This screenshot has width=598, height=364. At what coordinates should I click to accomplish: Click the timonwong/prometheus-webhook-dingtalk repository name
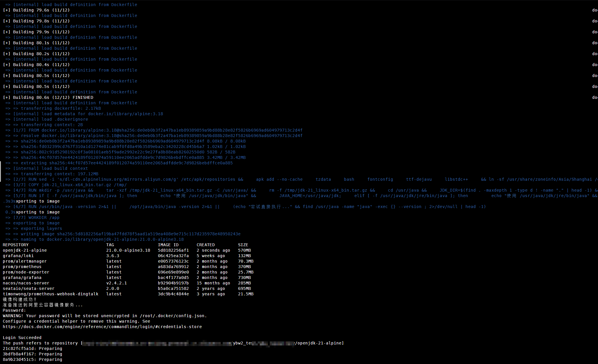tap(51, 294)
